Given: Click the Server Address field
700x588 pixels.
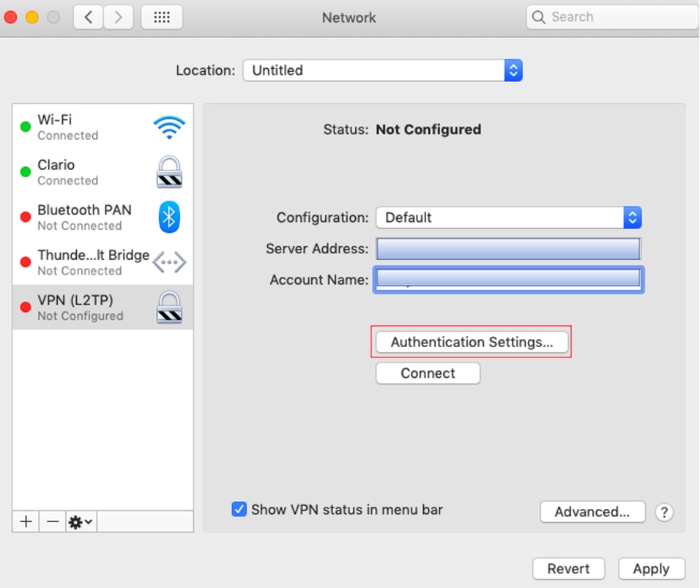Looking at the screenshot, I should [x=508, y=249].
